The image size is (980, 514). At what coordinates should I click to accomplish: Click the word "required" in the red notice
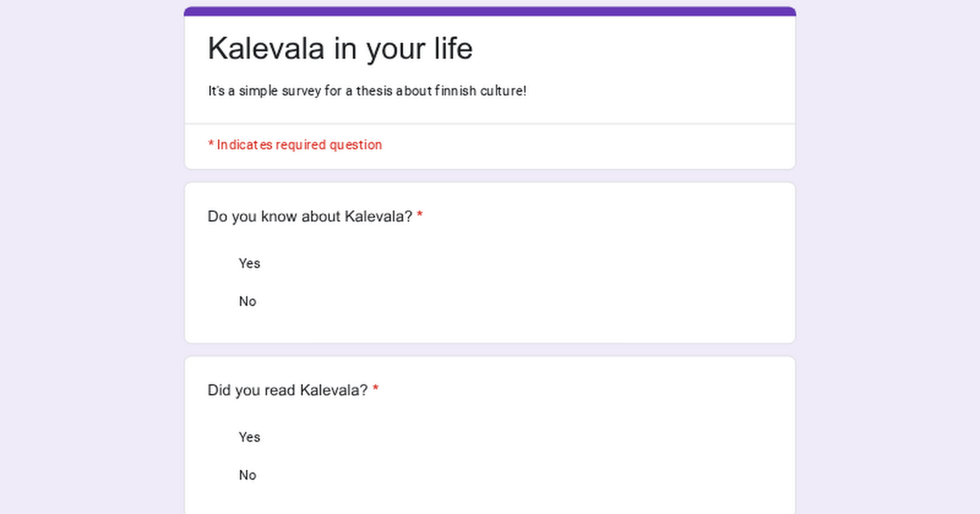coord(301,145)
